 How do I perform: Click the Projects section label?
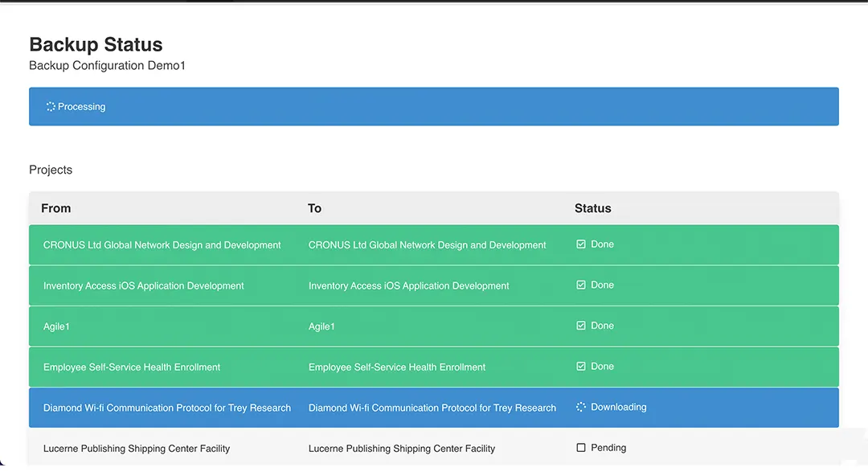50,170
